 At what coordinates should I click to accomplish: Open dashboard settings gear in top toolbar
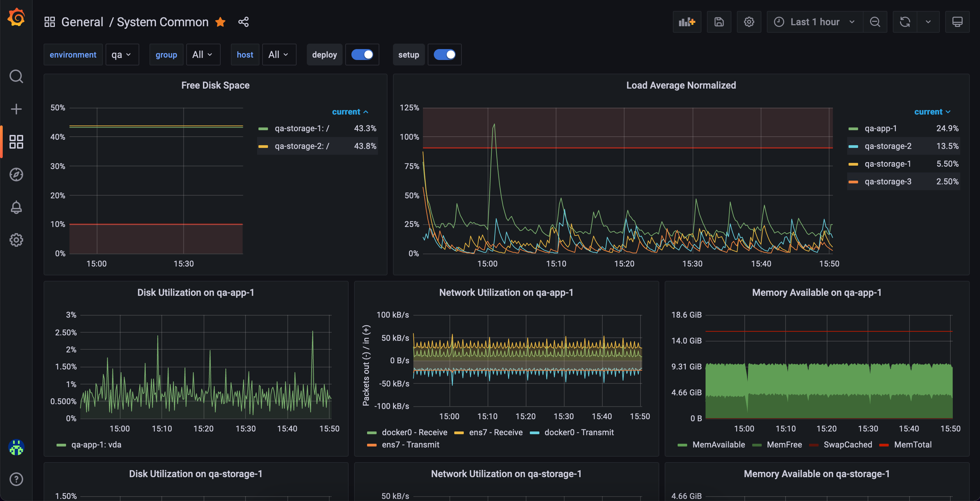click(x=749, y=22)
